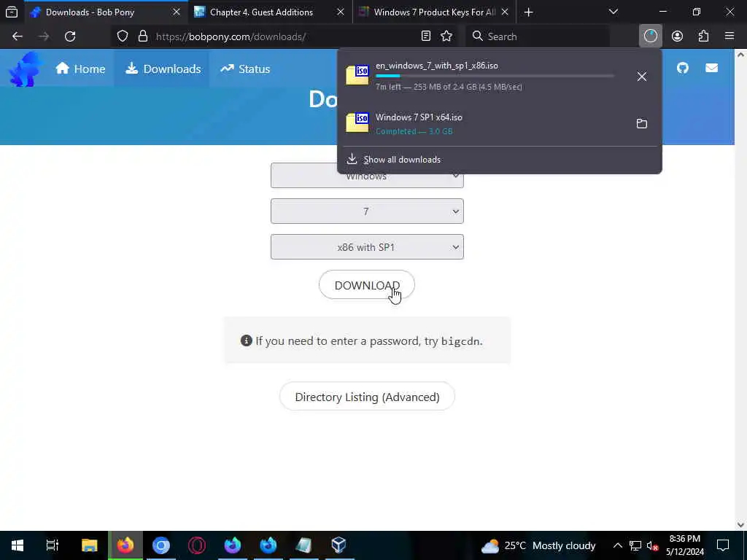Click the Bob Pony site logo
Screen dimensions: 747x560
click(25, 69)
